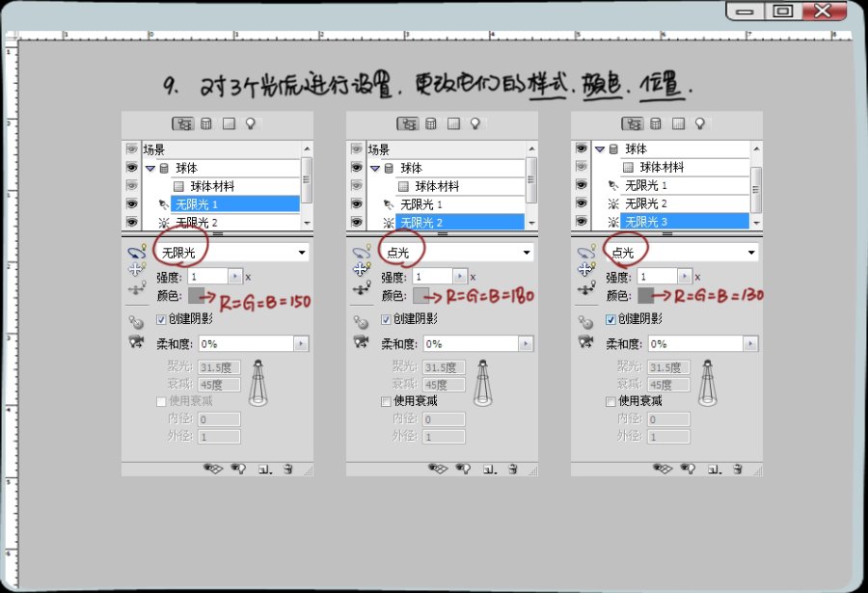This screenshot has width=868, height=593.
Task: Select the slide light tool in left panel
Action: click(x=137, y=287)
